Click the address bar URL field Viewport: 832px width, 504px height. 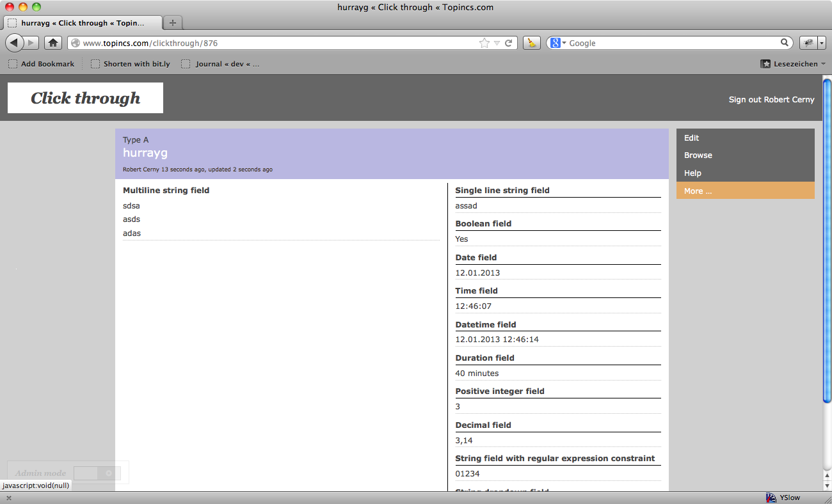pyautogui.click(x=275, y=43)
